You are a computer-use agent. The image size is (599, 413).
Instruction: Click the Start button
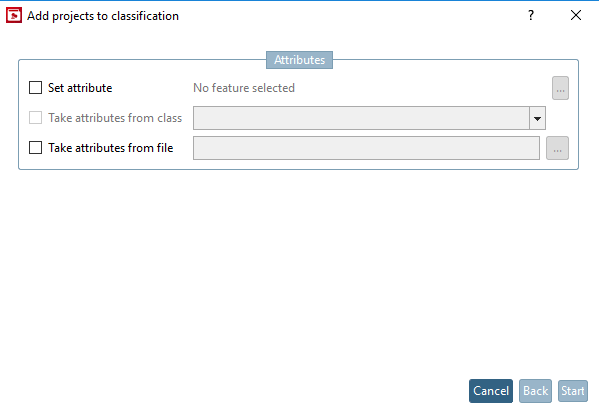click(573, 391)
